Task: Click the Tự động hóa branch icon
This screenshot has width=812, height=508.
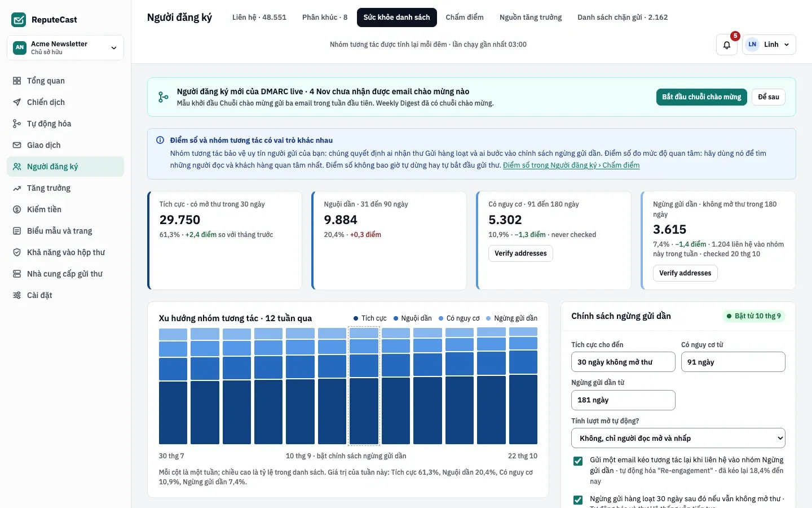Action: 17,124
